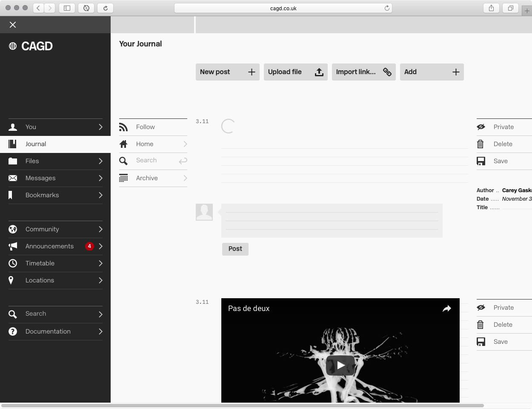Expand the Timetable chevron
The width and height of the screenshot is (532, 409).
tap(100, 263)
